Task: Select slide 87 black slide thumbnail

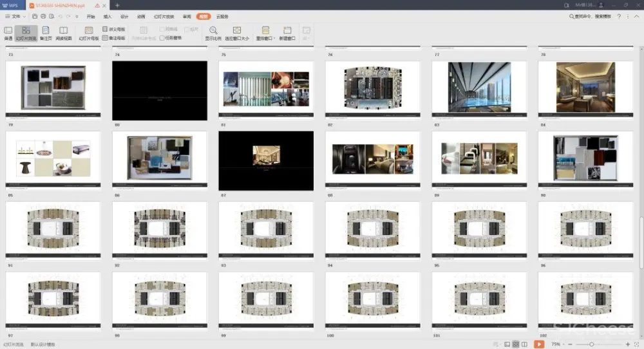Action: [266, 160]
